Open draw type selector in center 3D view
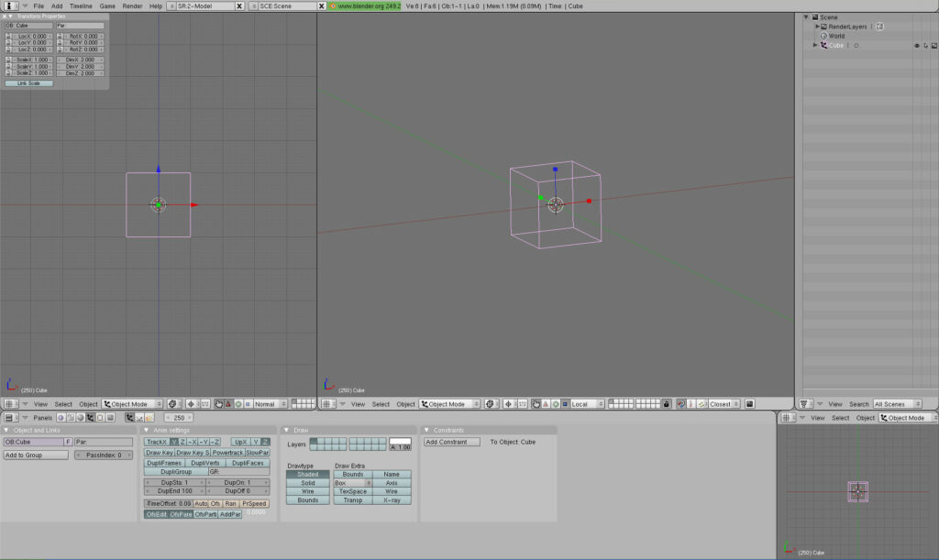939x560 pixels. pos(490,404)
